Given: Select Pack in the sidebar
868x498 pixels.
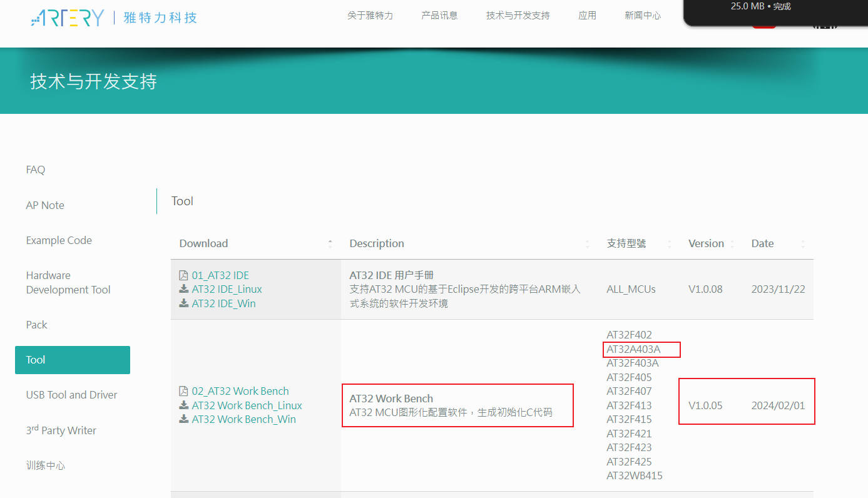Looking at the screenshot, I should pyautogui.click(x=37, y=325).
